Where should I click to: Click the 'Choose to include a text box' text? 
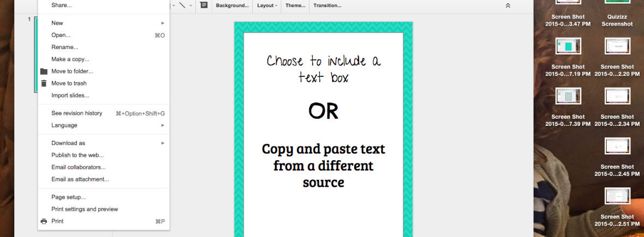[324, 69]
